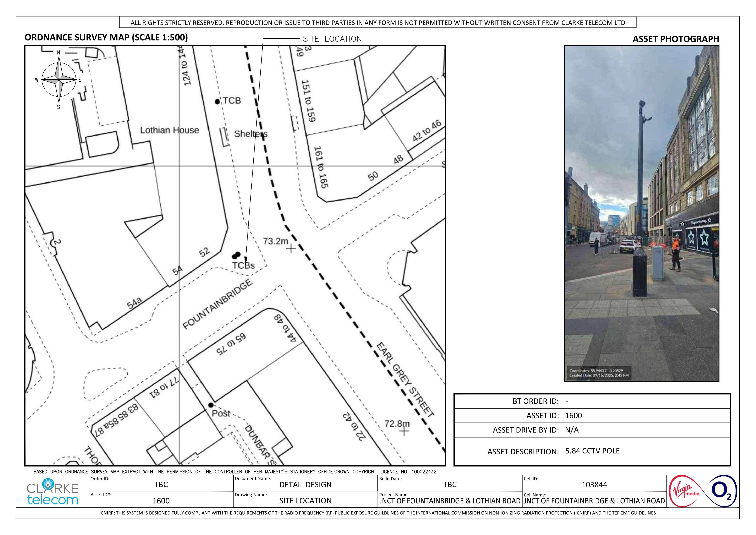The height and width of the screenshot is (535, 756).
Task: Open the asset photograph of the CCTV pole
Action: 641,213
